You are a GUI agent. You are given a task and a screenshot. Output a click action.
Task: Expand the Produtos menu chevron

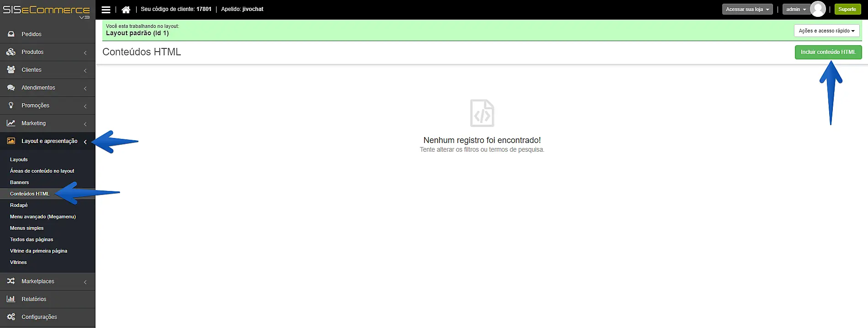[x=85, y=53]
